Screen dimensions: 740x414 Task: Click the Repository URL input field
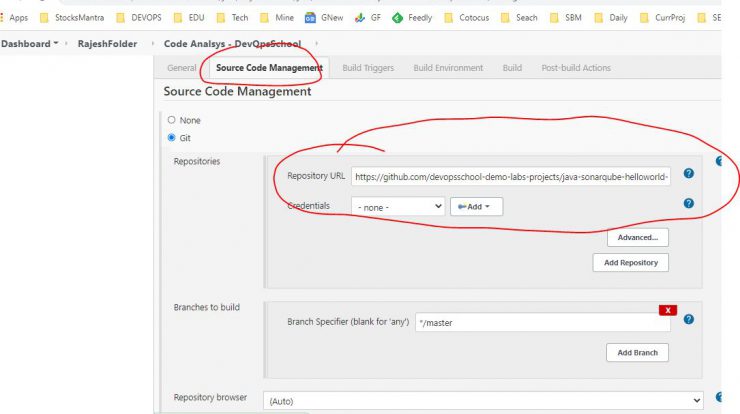511,177
